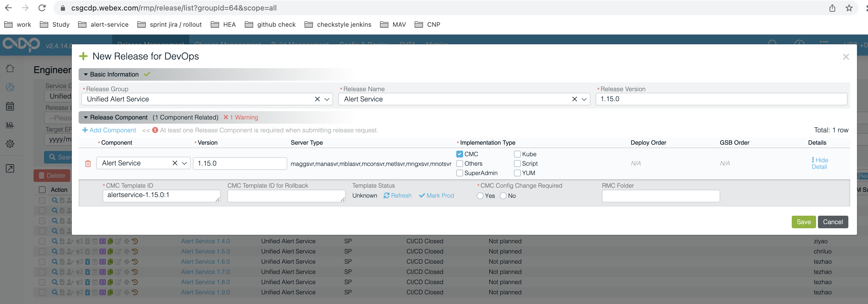Open the settings gear in left sidebar
The image size is (868, 304).
coord(10,144)
